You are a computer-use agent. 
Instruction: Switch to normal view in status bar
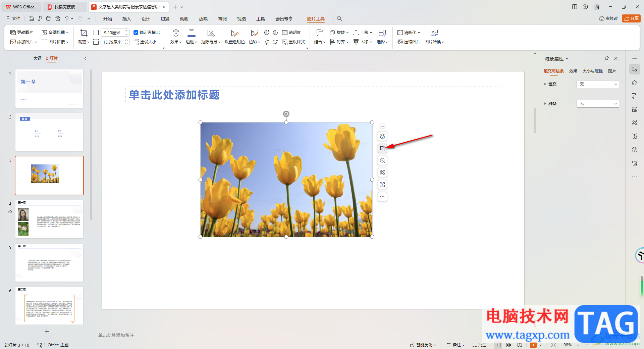coord(498,345)
